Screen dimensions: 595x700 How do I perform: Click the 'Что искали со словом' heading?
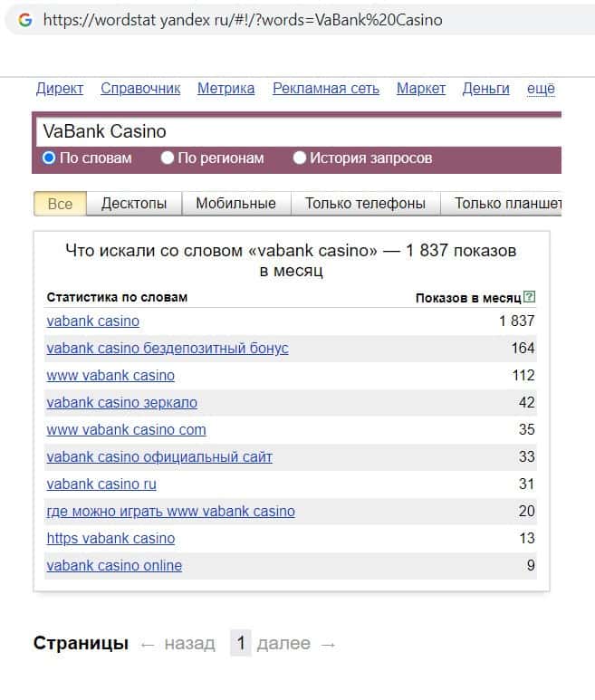pyautogui.click(x=291, y=260)
